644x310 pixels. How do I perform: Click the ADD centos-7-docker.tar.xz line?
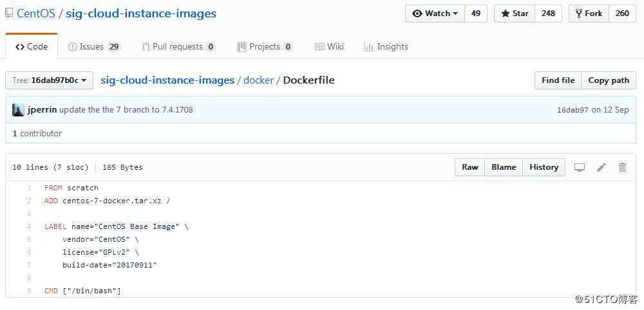(107, 201)
